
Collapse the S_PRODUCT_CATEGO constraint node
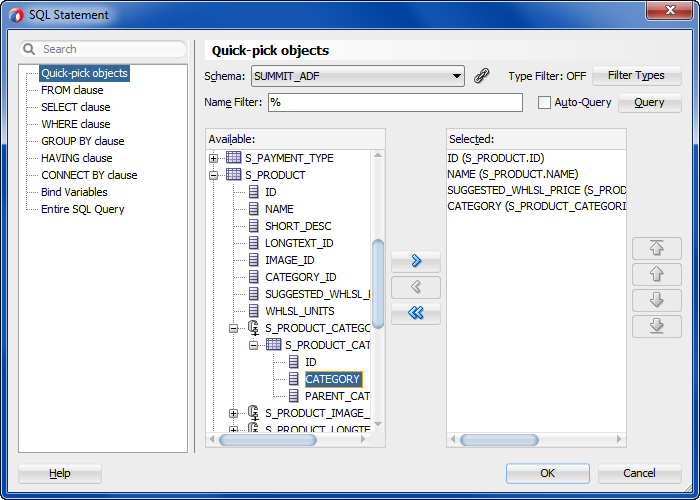233,328
